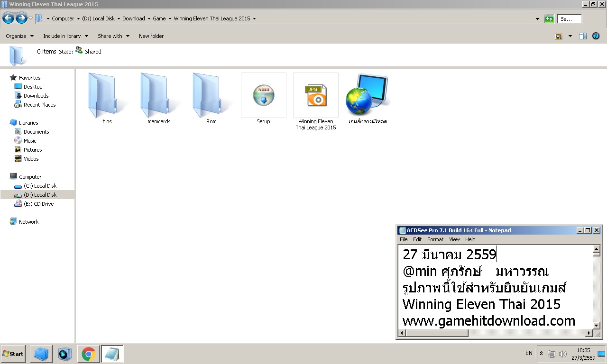The image size is (607, 364).
Task: Open Google Chrome from the taskbar
Action: click(x=88, y=354)
